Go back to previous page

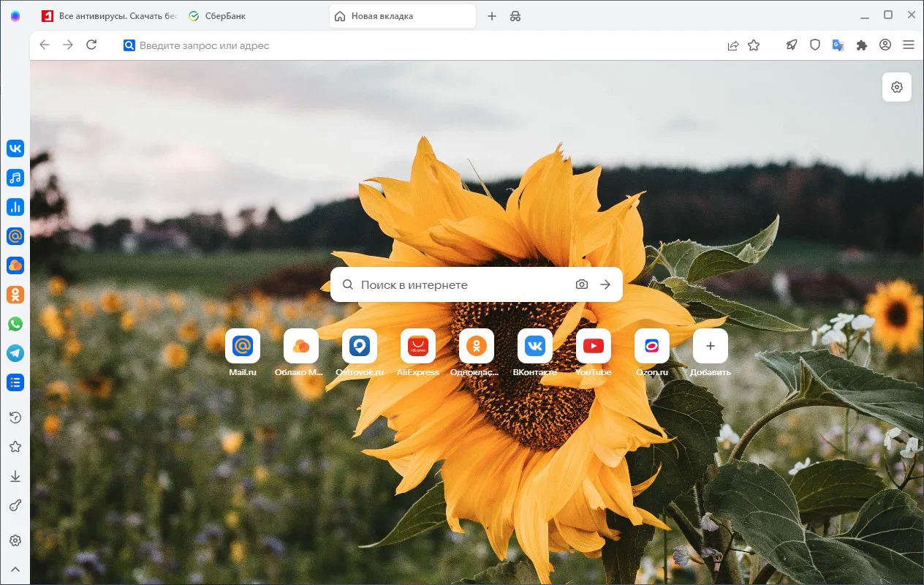pyautogui.click(x=45, y=45)
